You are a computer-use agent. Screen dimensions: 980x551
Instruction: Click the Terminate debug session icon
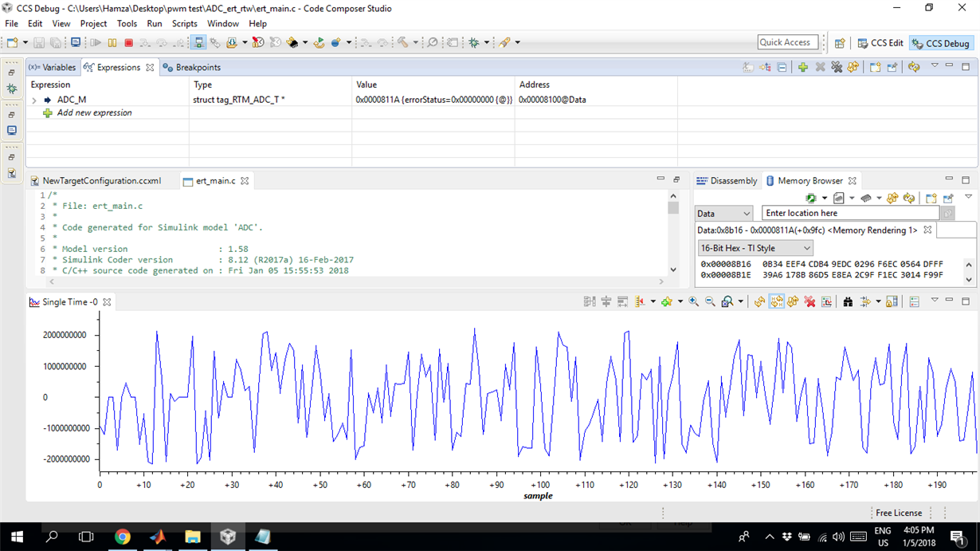128,42
